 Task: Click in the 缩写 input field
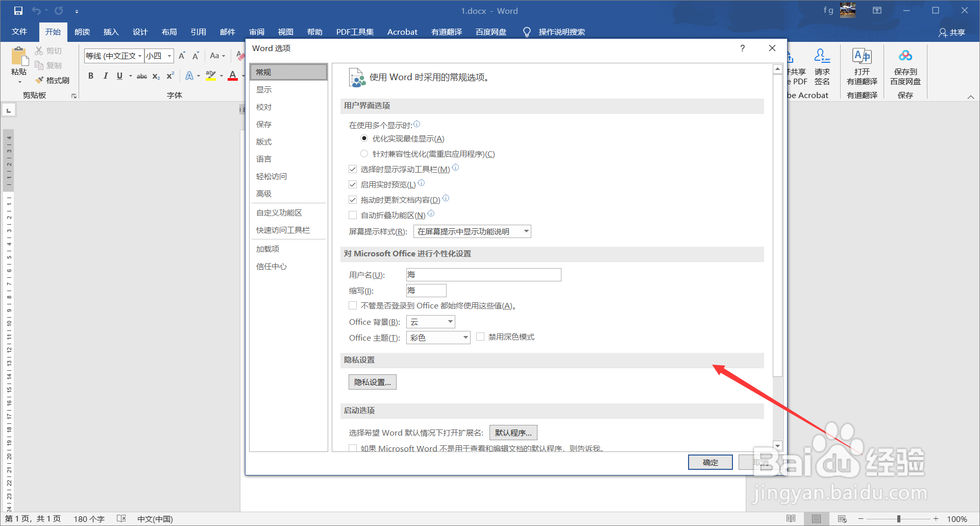[426, 291]
